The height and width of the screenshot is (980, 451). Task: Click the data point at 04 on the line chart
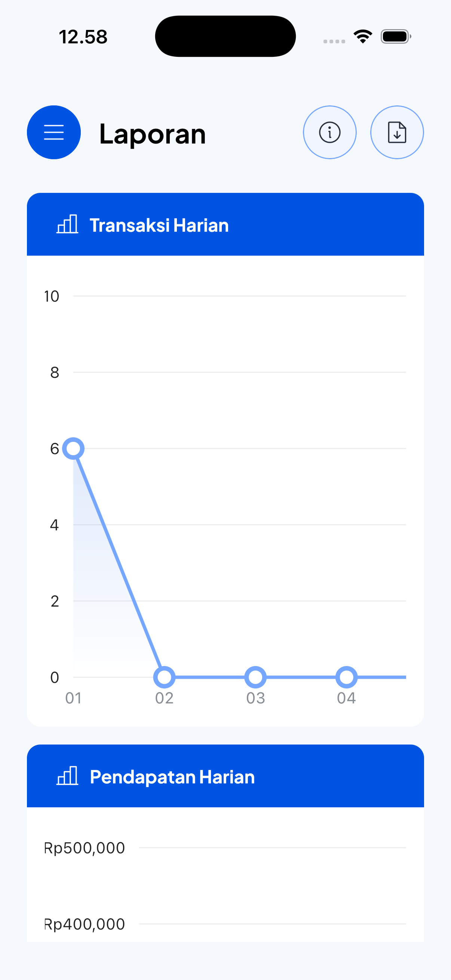click(x=346, y=677)
